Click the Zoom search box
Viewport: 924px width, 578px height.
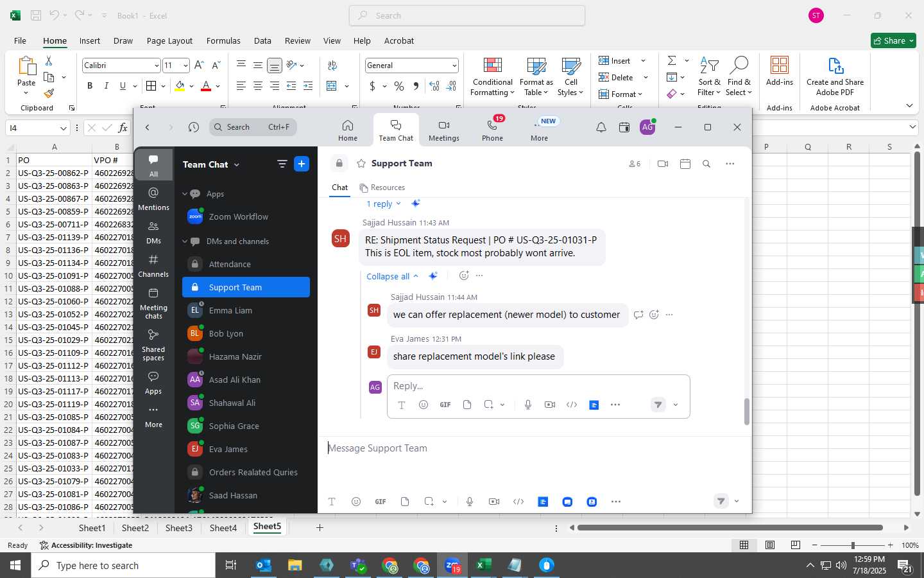coord(253,127)
